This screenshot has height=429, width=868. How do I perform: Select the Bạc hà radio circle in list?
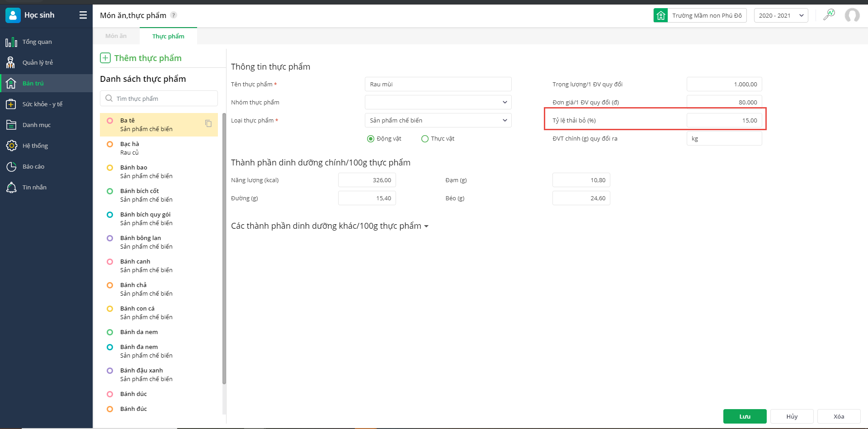point(110,144)
